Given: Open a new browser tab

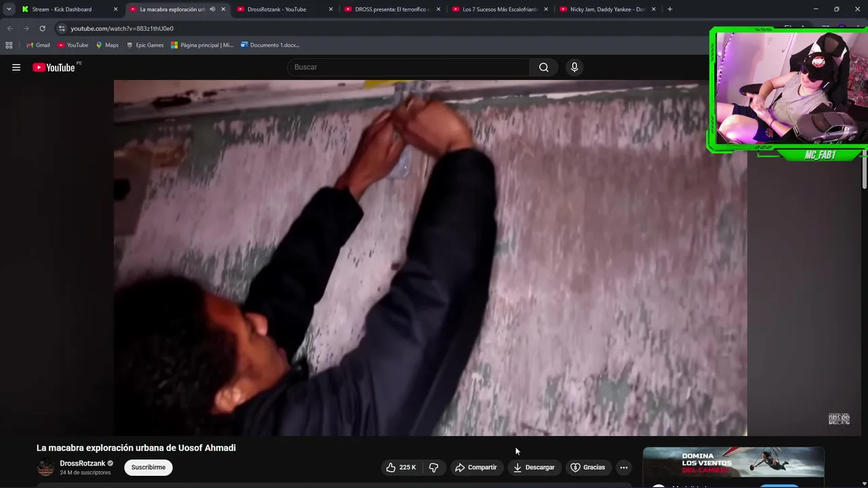Looking at the screenshot, I should pos(670,9).
